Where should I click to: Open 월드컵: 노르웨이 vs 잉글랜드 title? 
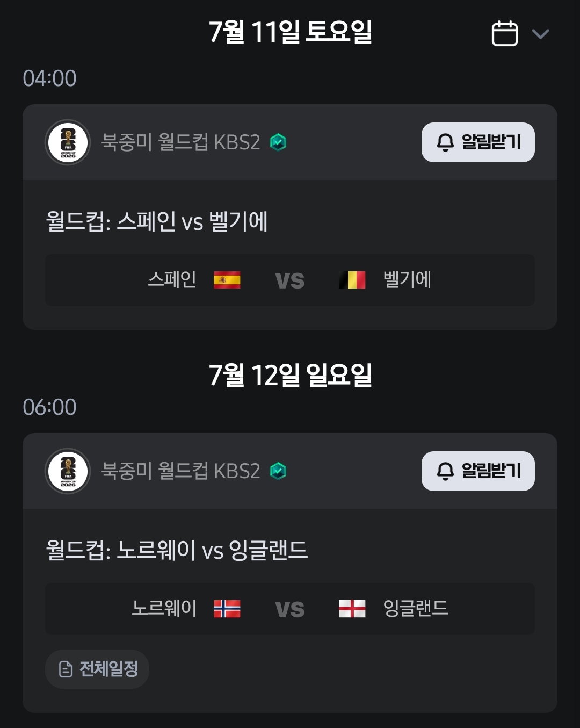pos(177,550)
